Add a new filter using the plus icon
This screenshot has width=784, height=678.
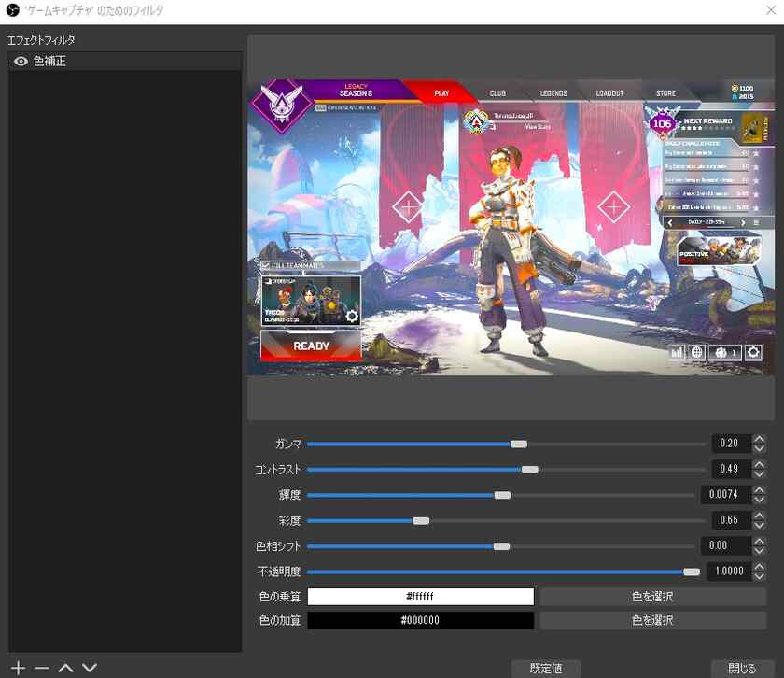(17, 668)
